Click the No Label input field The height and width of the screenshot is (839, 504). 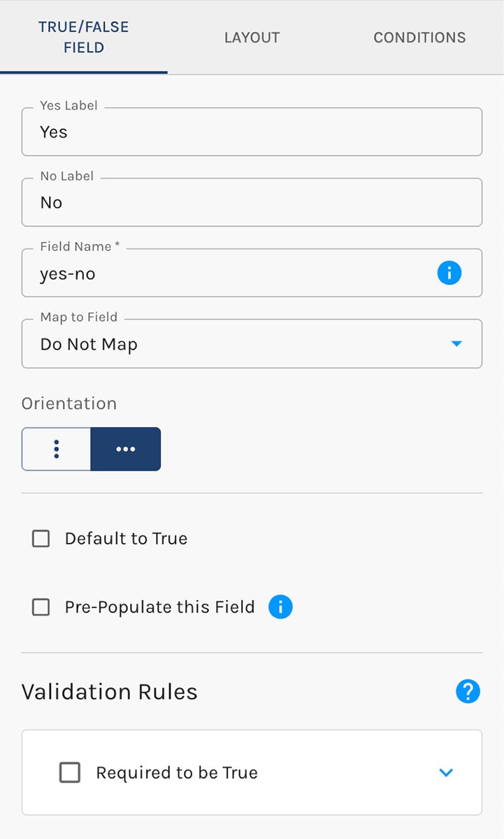[252, 202]
